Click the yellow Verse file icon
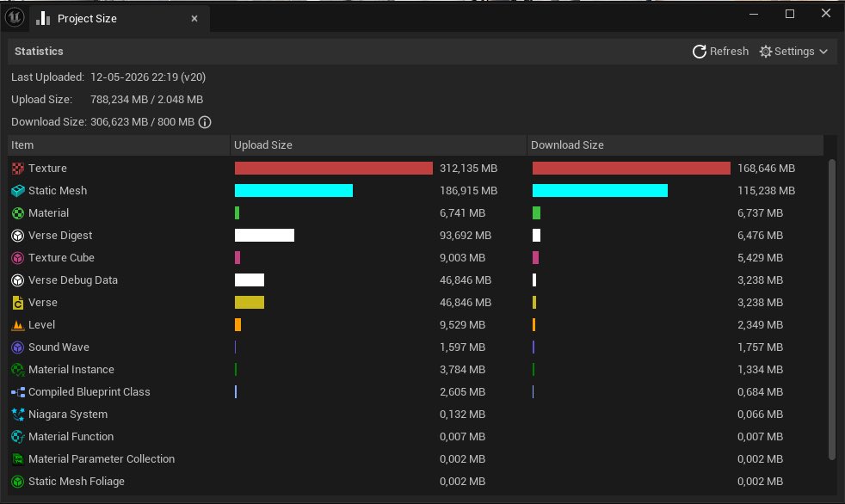The height and width of the screenshot is (504, 845). click(18, 303)
